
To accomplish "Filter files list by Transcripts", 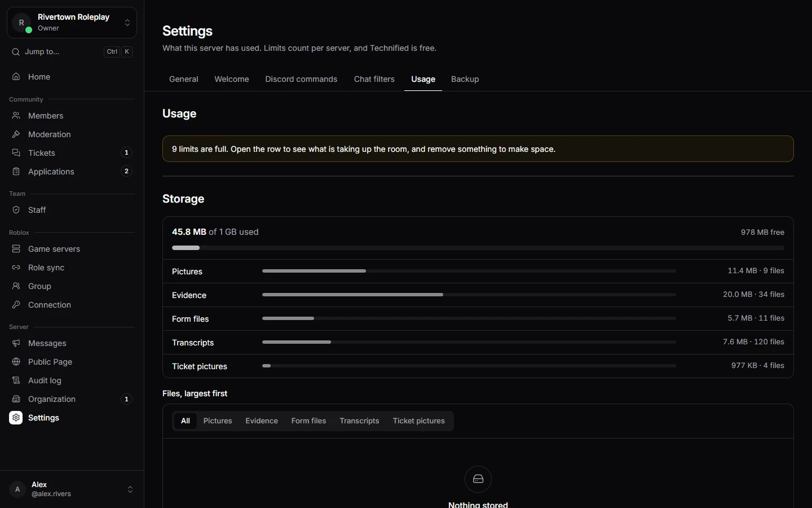I will 359,421.
